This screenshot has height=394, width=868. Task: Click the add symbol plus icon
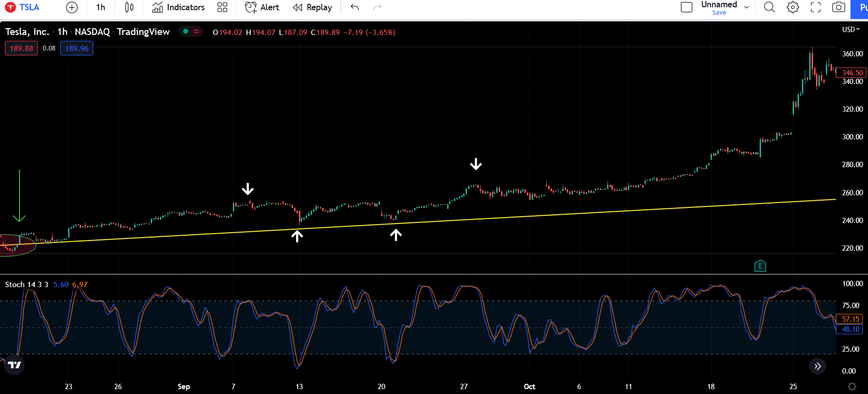click(x=71, y=7)
